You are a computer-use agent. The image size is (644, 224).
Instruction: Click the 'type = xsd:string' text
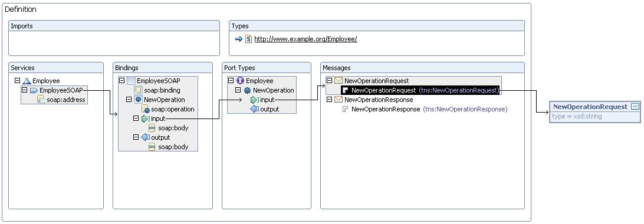pos(577,116)
